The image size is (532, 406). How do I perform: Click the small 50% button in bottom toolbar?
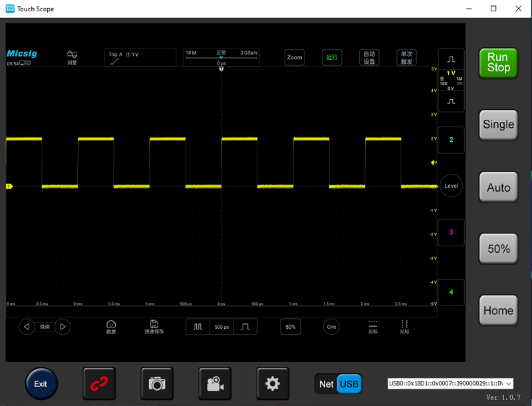(291, 327)
